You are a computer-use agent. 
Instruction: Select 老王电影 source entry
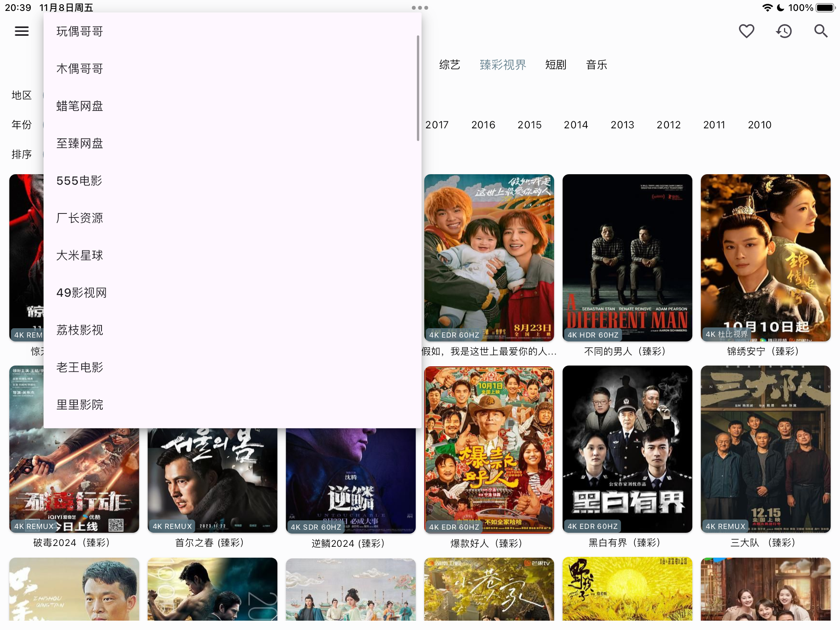point(232,367)
